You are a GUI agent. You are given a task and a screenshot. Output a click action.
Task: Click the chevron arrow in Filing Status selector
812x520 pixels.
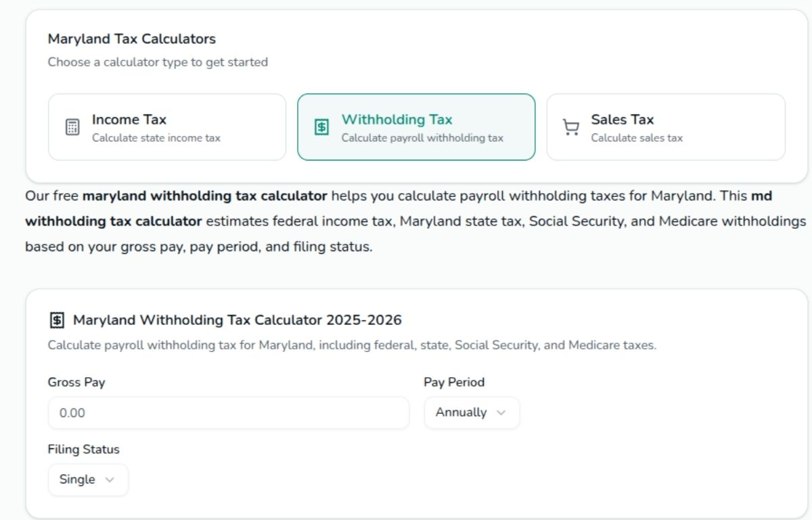click(x=110, y=479)
